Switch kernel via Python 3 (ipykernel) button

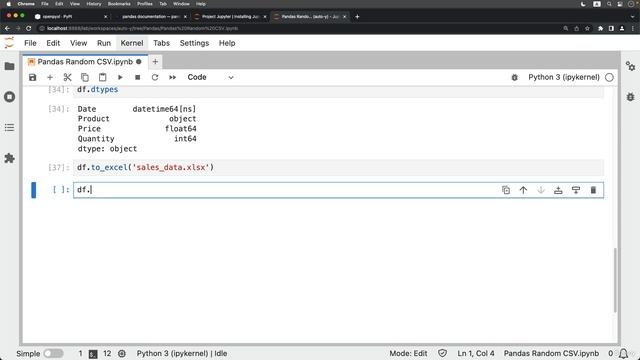[x=564, y=77]
